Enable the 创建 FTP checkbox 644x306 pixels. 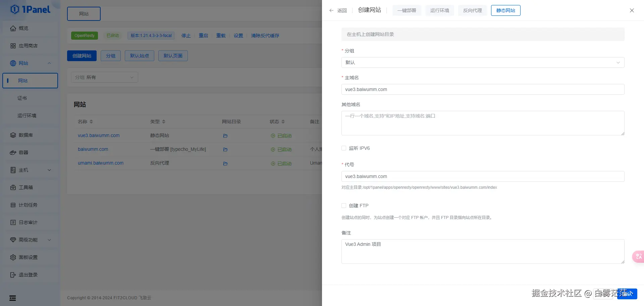coord(344,206)
